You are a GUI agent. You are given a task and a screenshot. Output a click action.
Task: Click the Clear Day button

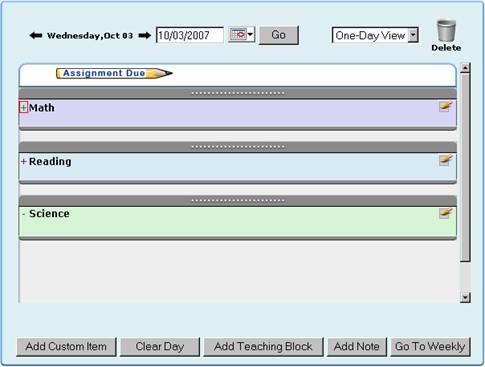(x=160, y=347)
